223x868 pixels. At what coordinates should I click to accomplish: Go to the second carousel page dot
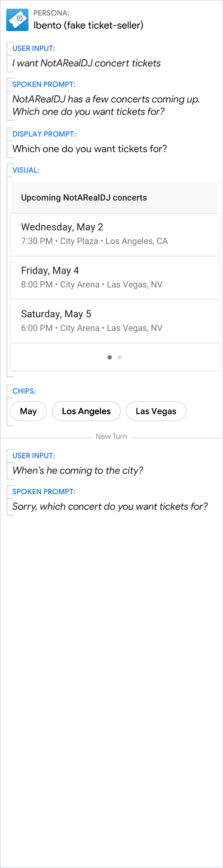pos(120,357)
